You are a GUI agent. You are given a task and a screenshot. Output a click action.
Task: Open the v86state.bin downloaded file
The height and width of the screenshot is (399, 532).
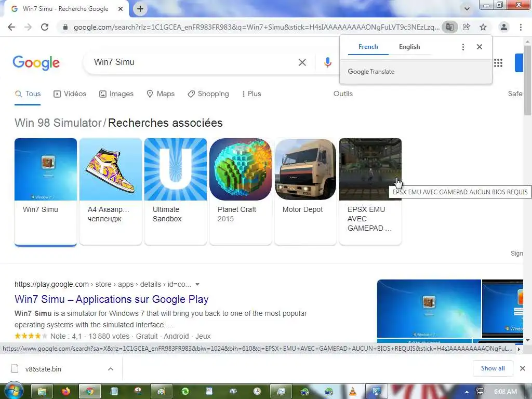(x=43, y=369)
